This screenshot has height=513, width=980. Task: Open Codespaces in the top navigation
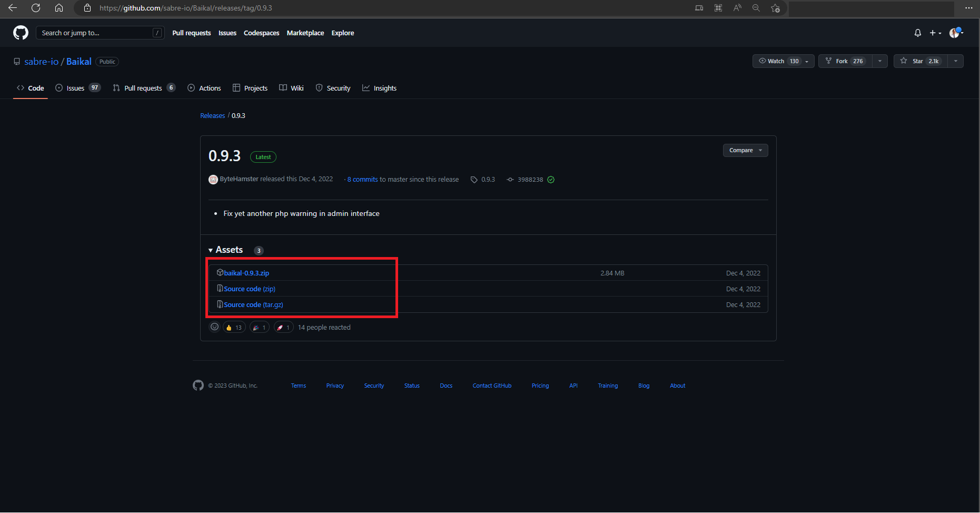(x=262, y=33)
